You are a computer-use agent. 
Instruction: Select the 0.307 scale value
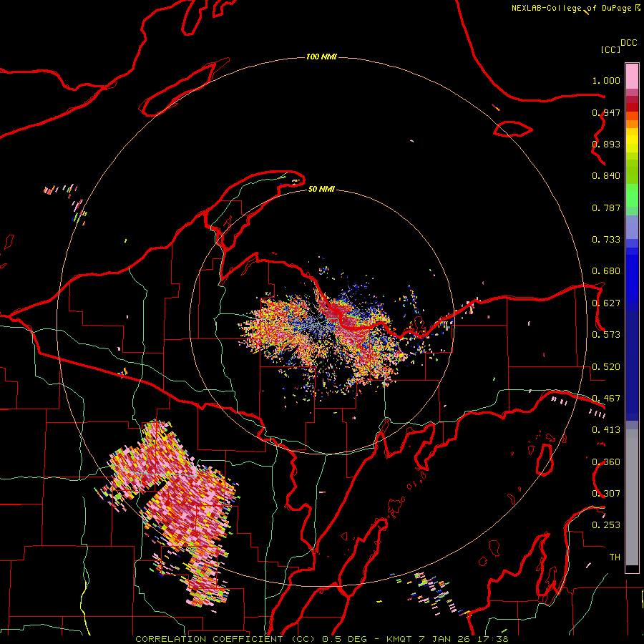click(x=606, y=494)
